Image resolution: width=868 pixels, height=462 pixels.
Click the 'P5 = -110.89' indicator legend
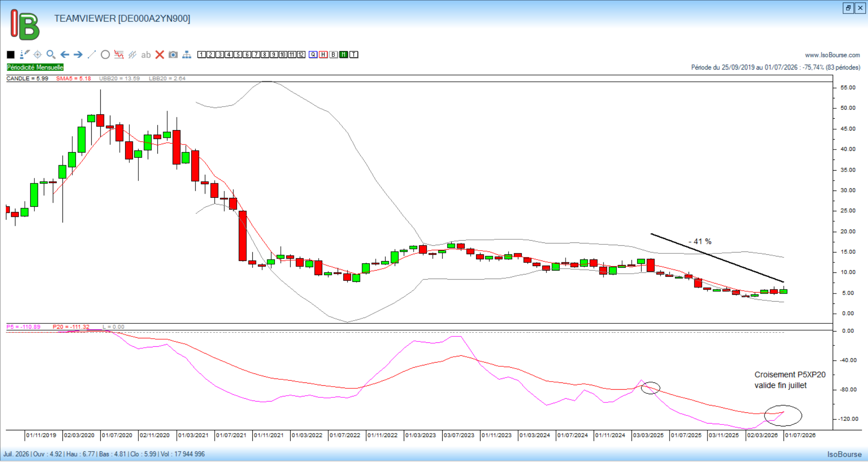coord(24,327)
